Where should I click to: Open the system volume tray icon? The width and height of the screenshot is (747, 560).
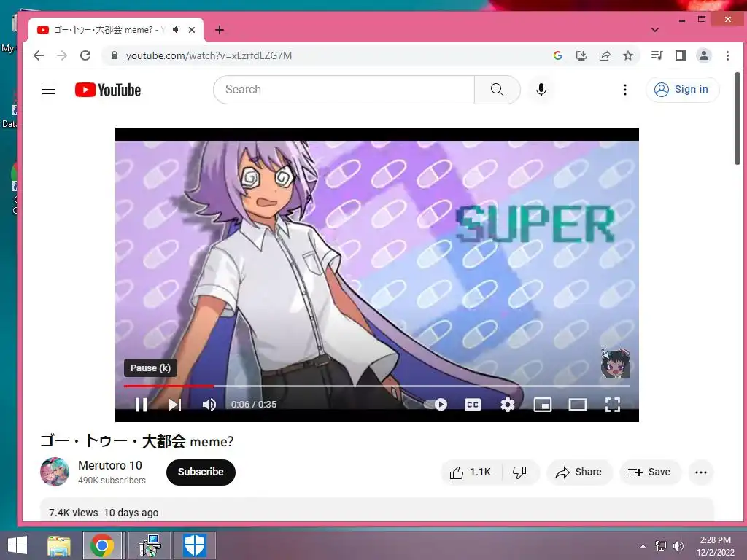point(678,545)
